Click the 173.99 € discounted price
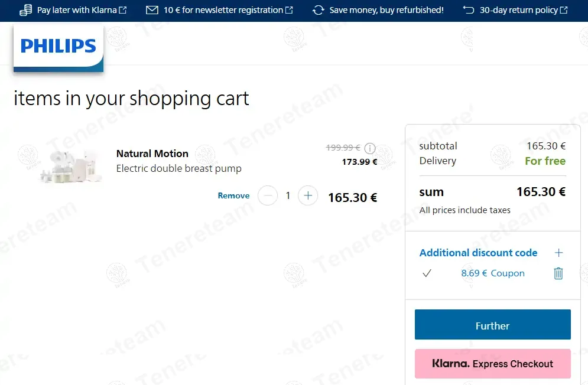The image size is (588, 385). point(360,162)
